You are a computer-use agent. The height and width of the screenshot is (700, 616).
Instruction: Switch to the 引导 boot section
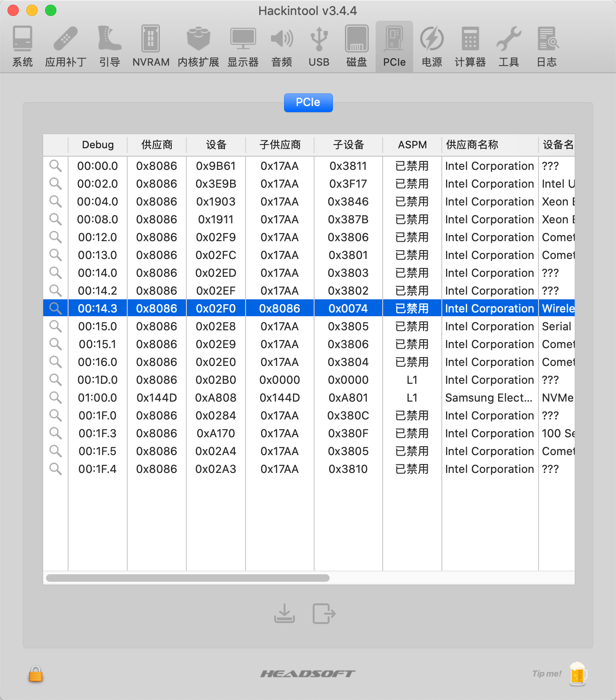pos(110,46)
